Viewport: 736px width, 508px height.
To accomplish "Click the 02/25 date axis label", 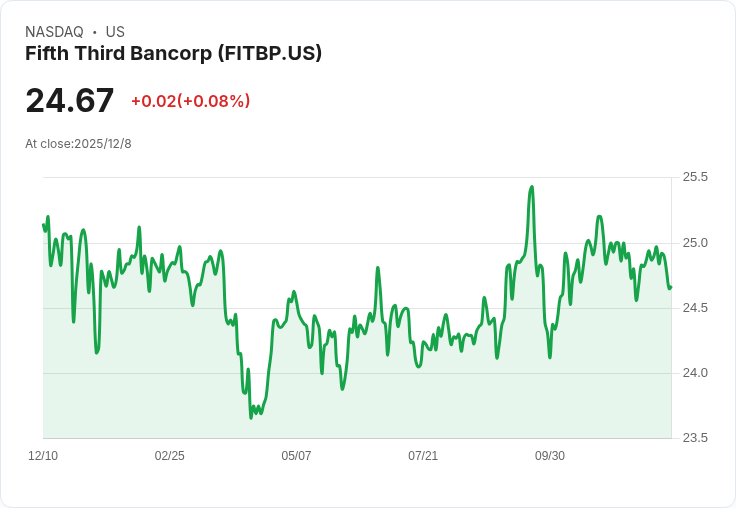I will click(x=169, y=455).
